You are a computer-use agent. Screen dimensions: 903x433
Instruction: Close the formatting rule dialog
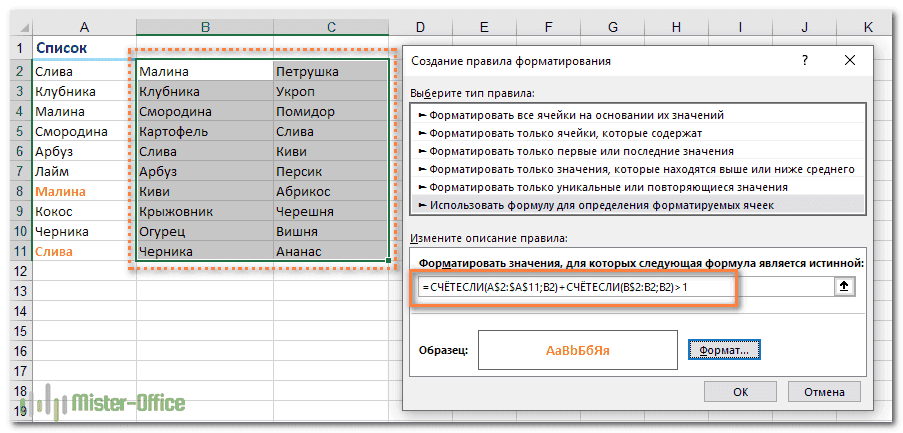pos(850,61)
